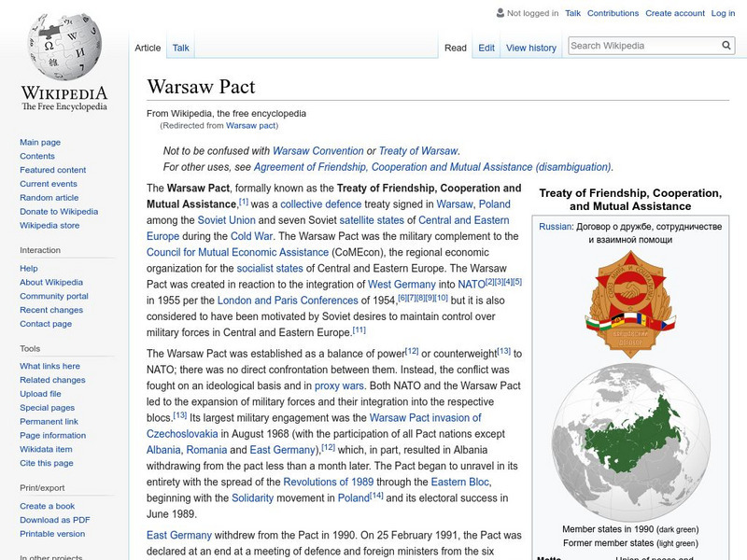Open the Solidarity link
Viewport: 747px width, 560px height.
pos(252,498)
